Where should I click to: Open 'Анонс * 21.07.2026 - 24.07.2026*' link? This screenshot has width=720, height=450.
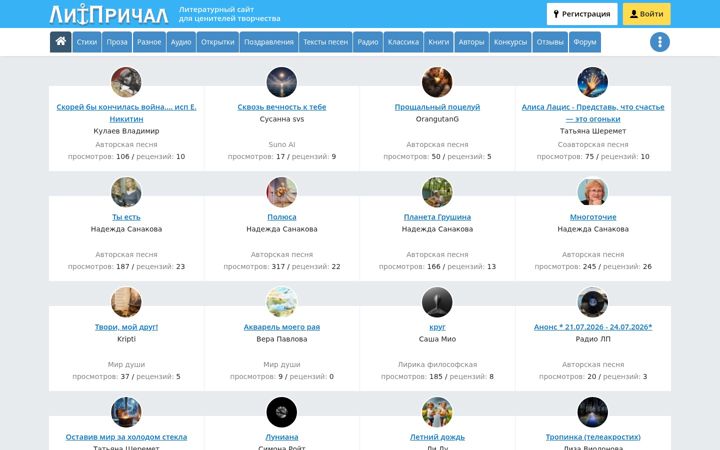[x=593, y=327]
